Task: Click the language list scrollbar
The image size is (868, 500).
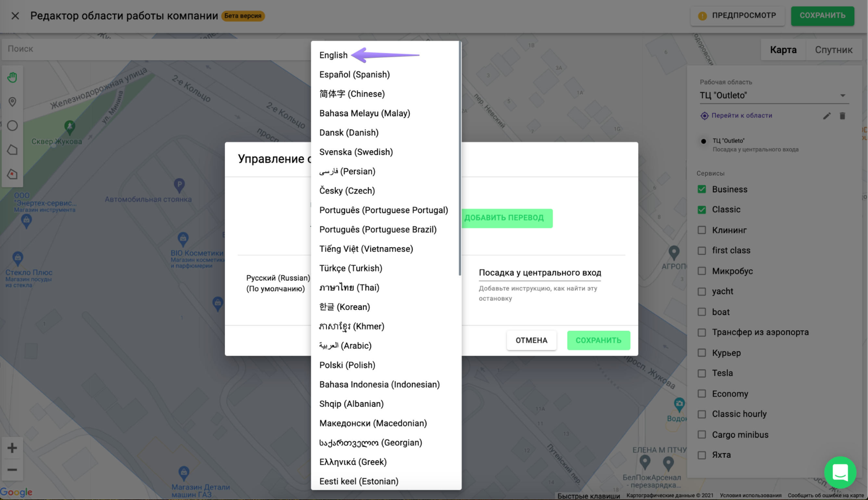Action: (x=460, y=158)
